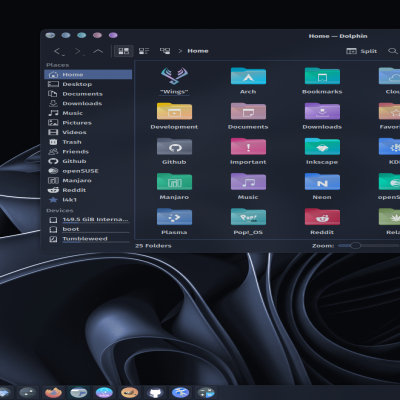Open Github in Places sidebar
The width and height of the screenshot is (400, 400).
[x=88, y=161]
